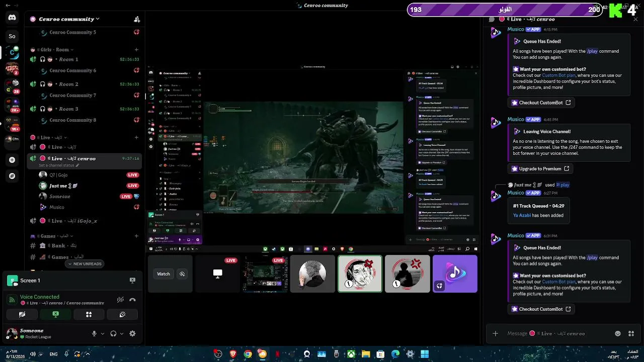This screenshot has height=362, width=644.
Task: Join the Room 2 voice channel
Action: [x=84, y=84]
